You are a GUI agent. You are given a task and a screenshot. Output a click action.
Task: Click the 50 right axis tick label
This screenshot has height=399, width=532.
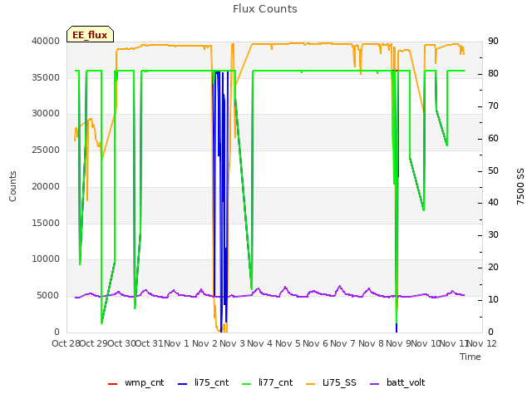493,171
